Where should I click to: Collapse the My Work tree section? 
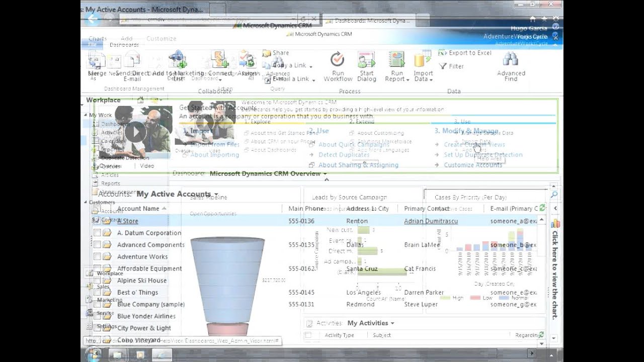(85, 115)
